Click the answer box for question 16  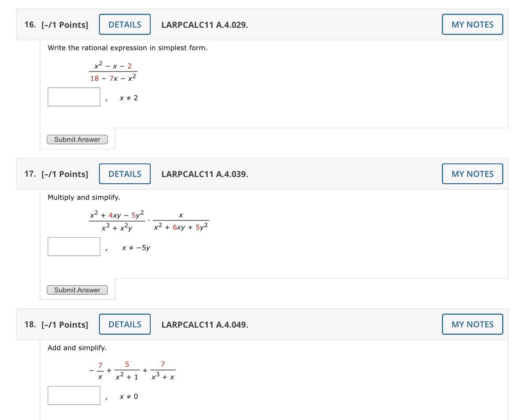pos(74,97)
